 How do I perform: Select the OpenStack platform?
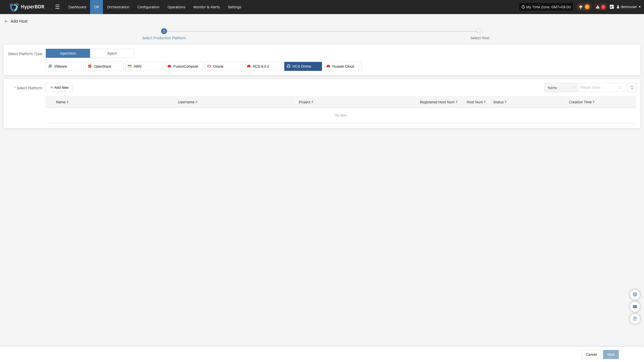coord(104,66)
